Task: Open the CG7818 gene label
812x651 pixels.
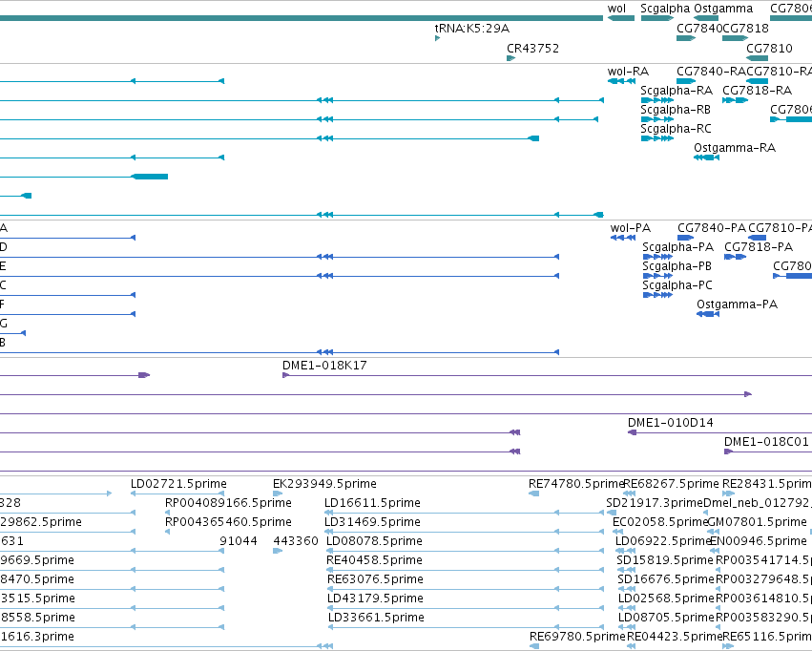Action: (746, 29)
